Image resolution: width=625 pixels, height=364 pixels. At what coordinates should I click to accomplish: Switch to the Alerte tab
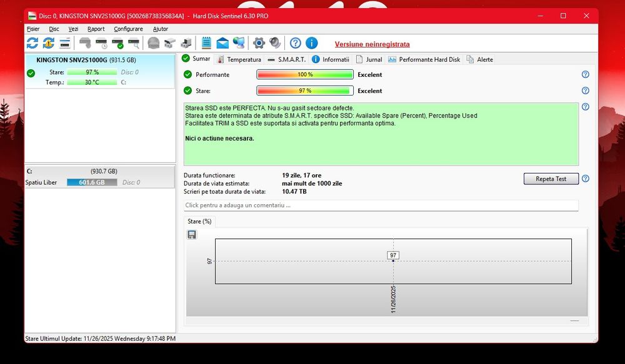[480, 60]
